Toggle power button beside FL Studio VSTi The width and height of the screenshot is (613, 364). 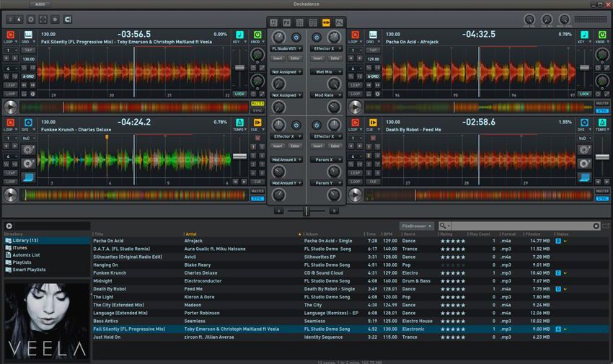[x=296, y=37]
